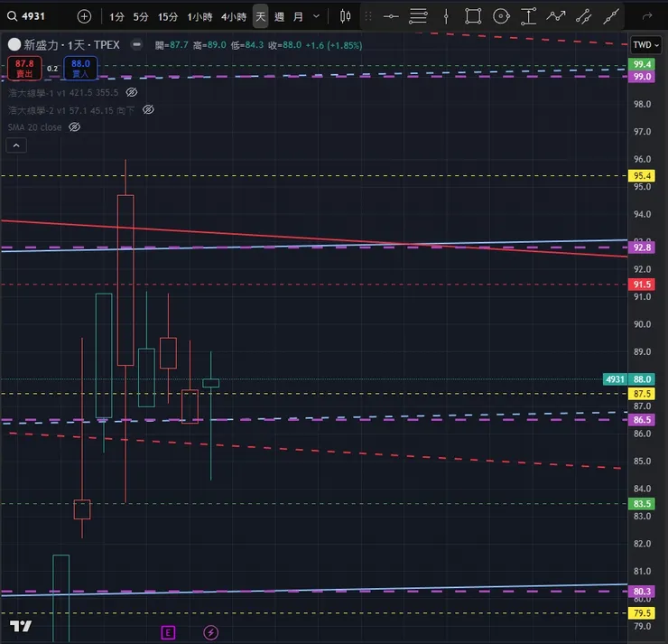Select the multi-line levels drawing tool
The image size is (668, 644).
pyautogui.click(x=418, y=16)
